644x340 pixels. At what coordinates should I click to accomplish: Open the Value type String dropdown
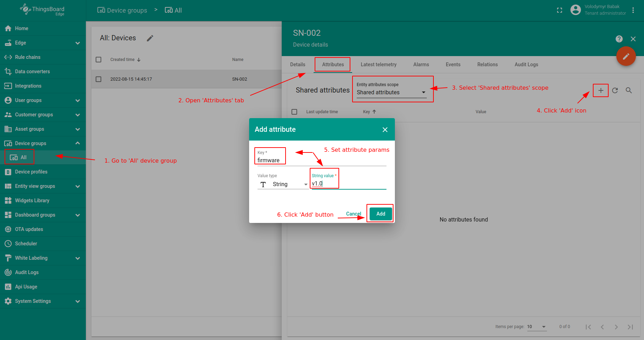pos(283,184)
